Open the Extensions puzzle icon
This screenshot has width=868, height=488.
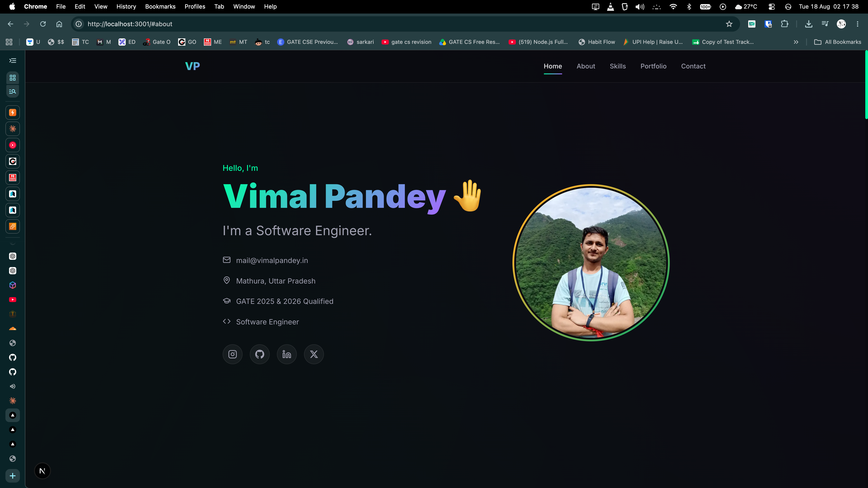click(784, 24)
